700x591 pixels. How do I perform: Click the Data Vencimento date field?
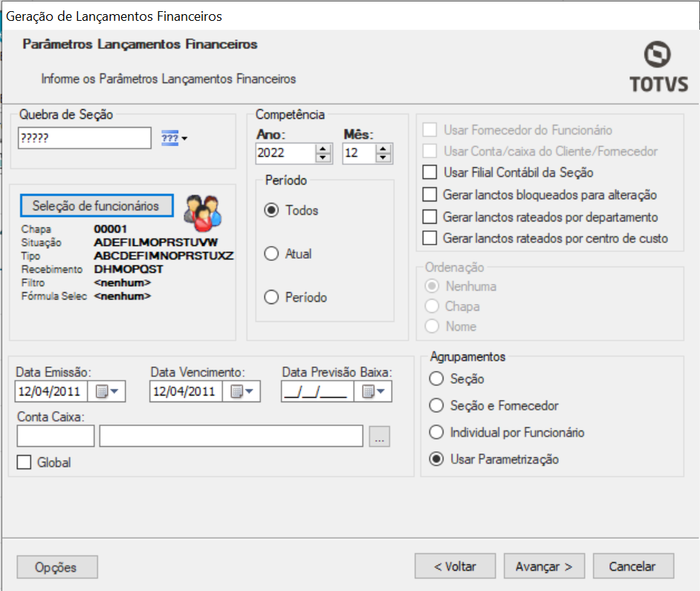pyautogui.click(x=187, y=392)
